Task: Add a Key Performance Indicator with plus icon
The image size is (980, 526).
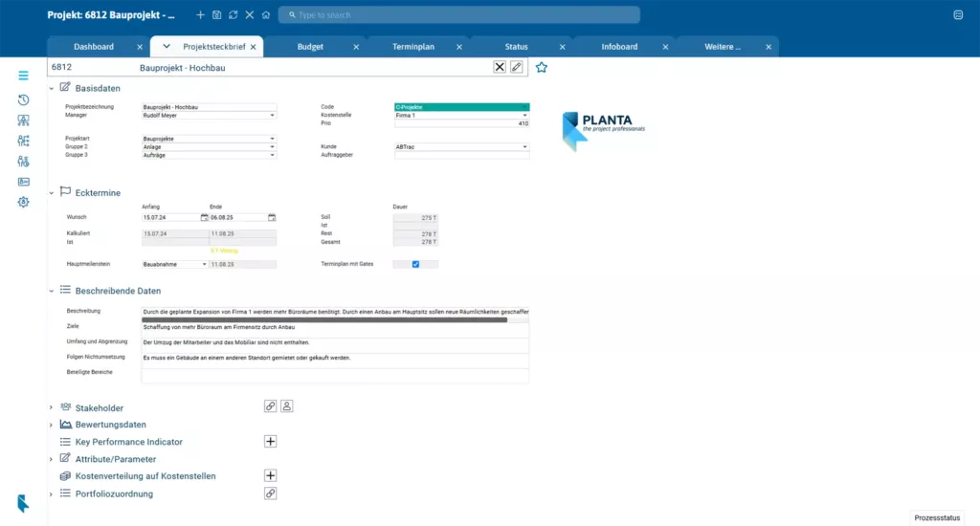Action: coord(270,442)
